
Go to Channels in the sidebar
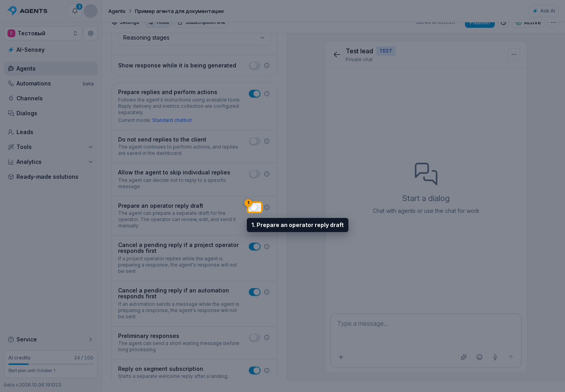pyautogui.click(x=51, y=98)
